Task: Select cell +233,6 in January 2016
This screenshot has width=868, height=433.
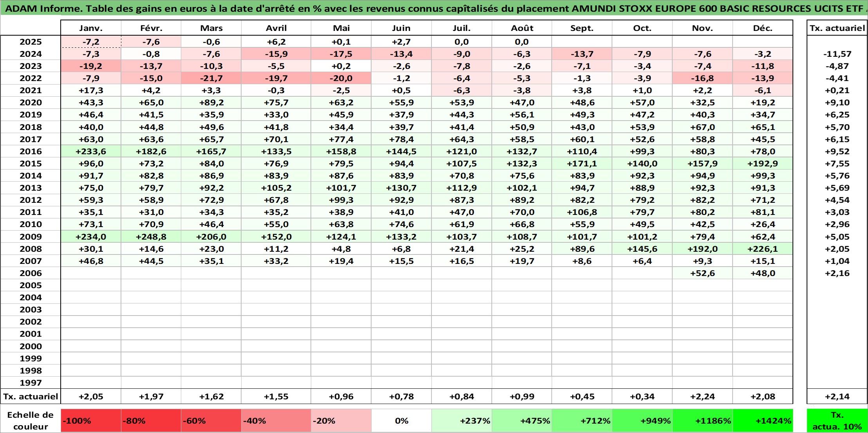Action: click(x=91, y=152)
